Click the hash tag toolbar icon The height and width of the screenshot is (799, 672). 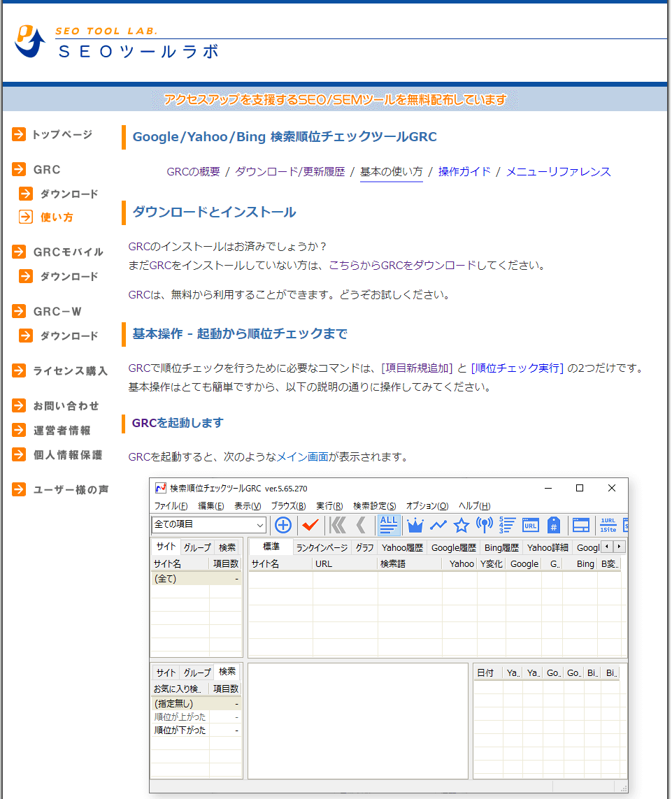tap(553, 524)
